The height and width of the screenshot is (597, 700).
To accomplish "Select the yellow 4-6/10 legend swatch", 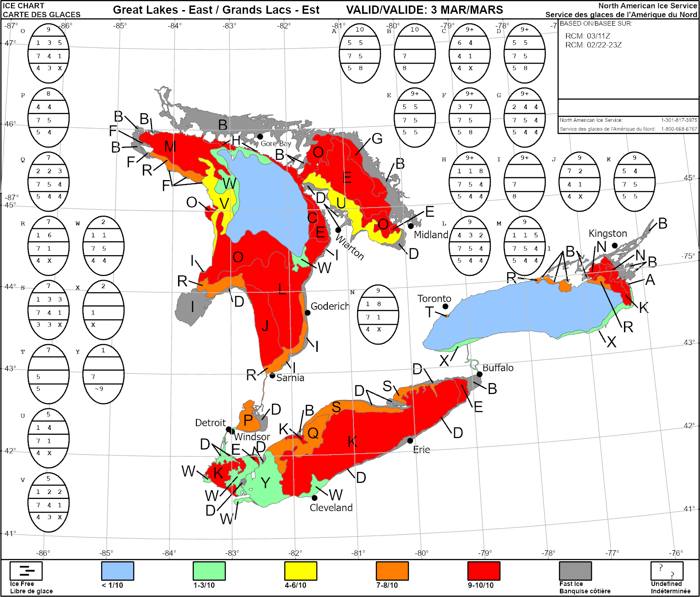I will [x=301, y=571].
